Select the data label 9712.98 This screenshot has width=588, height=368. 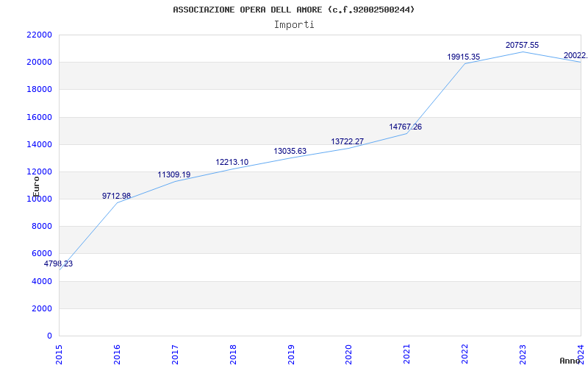click(116, 196)
